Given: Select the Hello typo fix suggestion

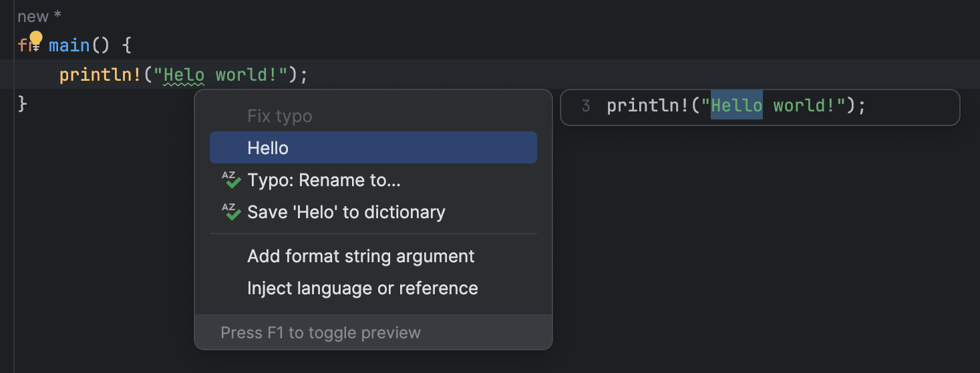Looking at the screenshot, I should pyautogui.click(x=373, y=147).
